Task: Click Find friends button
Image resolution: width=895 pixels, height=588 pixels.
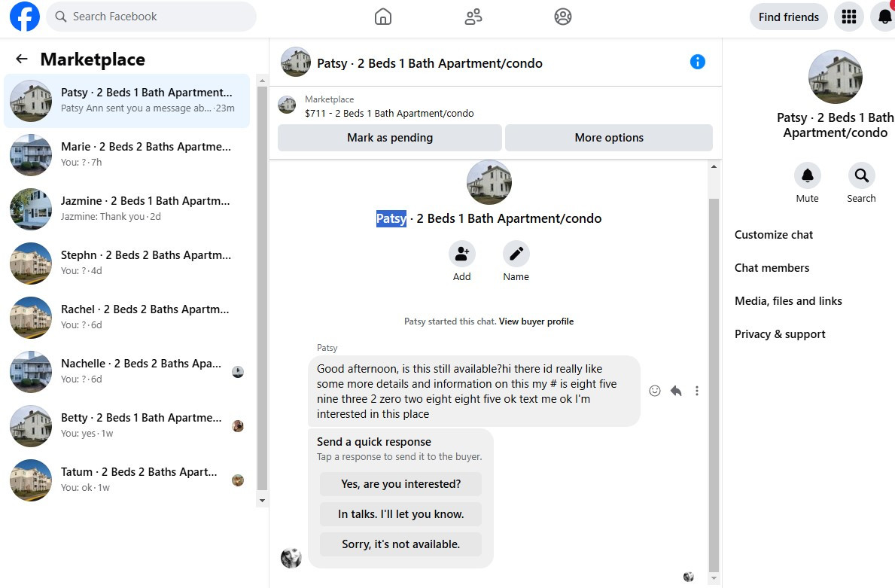Action: 788,17
